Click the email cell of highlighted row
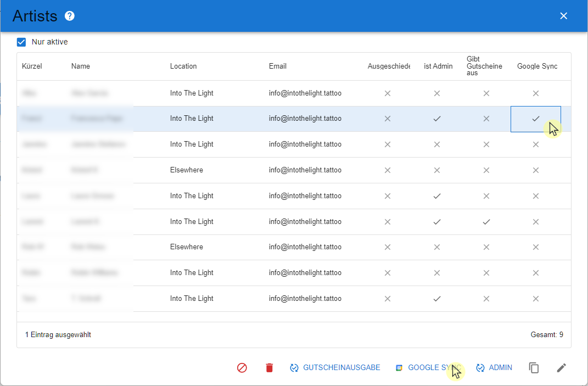Viewport: 588px width, 386px height. click(305, 119)
